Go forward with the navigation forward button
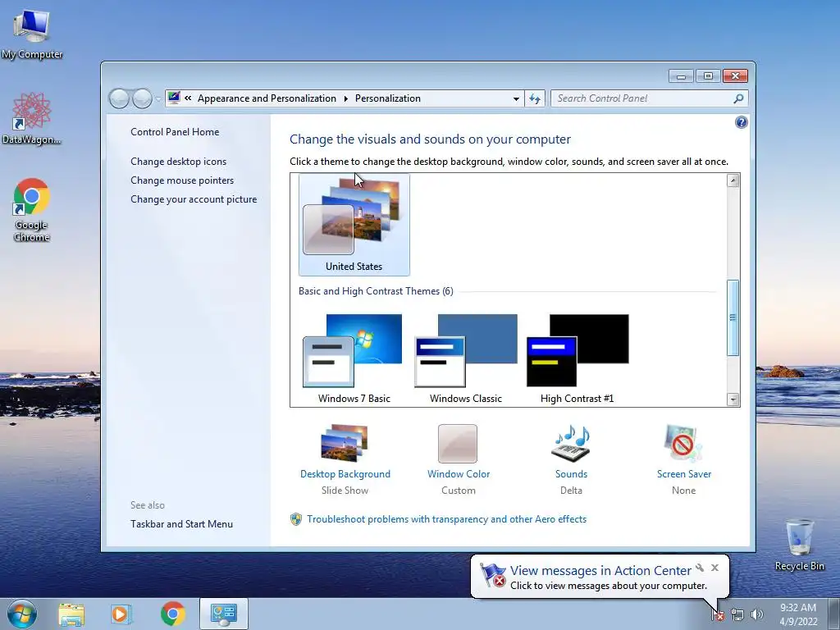 [x=142, y=98]
